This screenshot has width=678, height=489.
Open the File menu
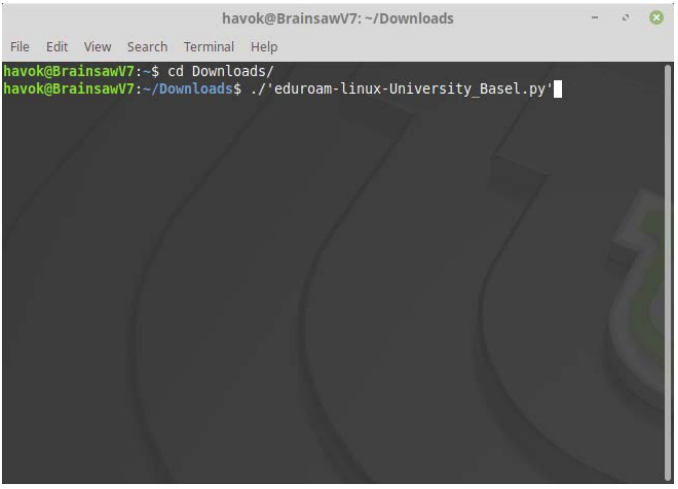[20, 47]
